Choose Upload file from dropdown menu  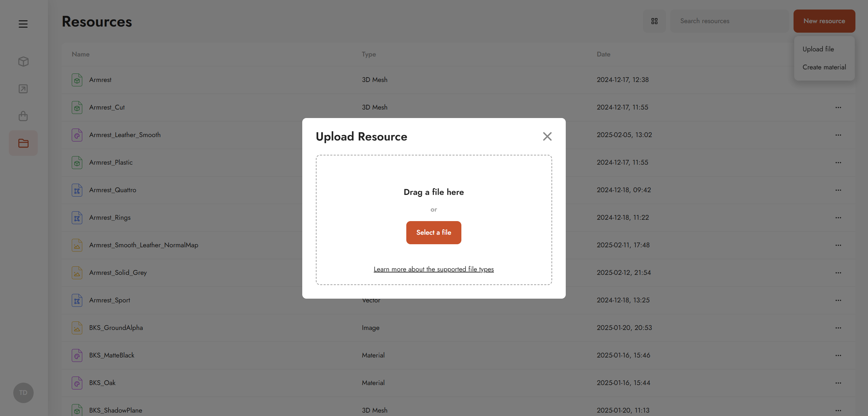coord(818,49)
